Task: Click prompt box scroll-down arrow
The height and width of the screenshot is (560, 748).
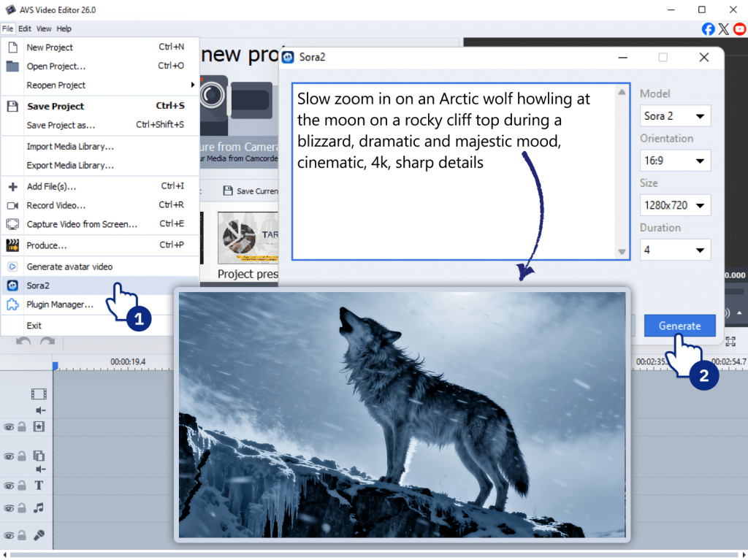Action: (622, 251)
